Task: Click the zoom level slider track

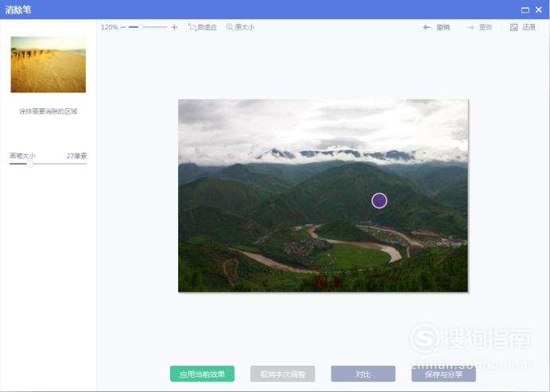Action: point(148,27)
